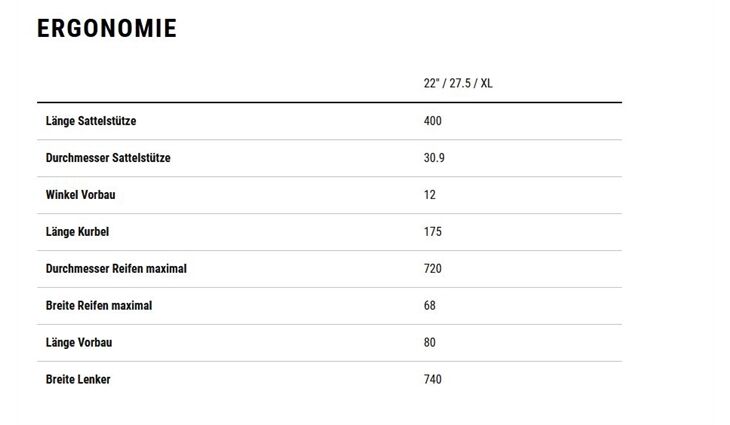Select the 740 handlebar width value
Screen dimensions: 730x425
pyautogui.click(x=433, y=379)
